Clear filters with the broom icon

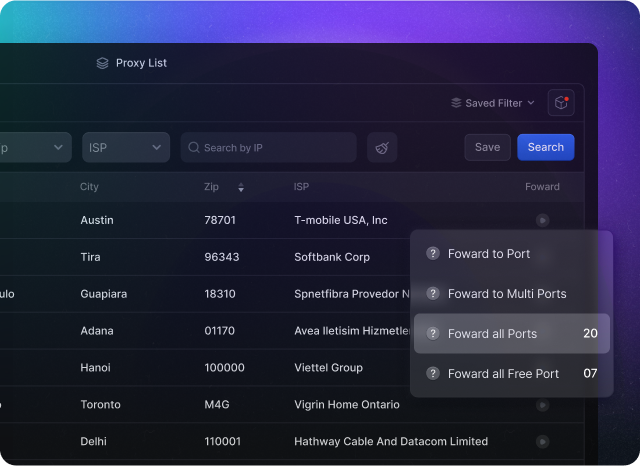pyautogui.click(x=382, y=148)
